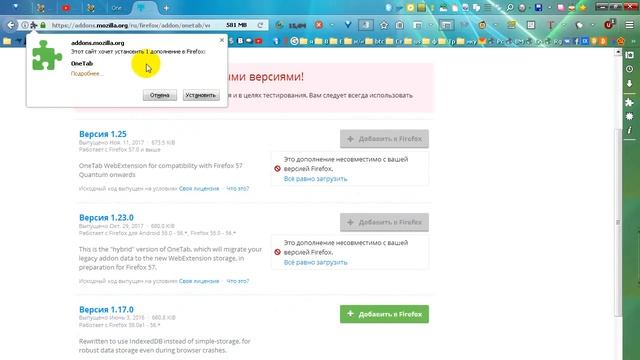Click the magnifier search icon in the title bar
The height and width of the screenshot is (360, 640).
pos(510,7)
